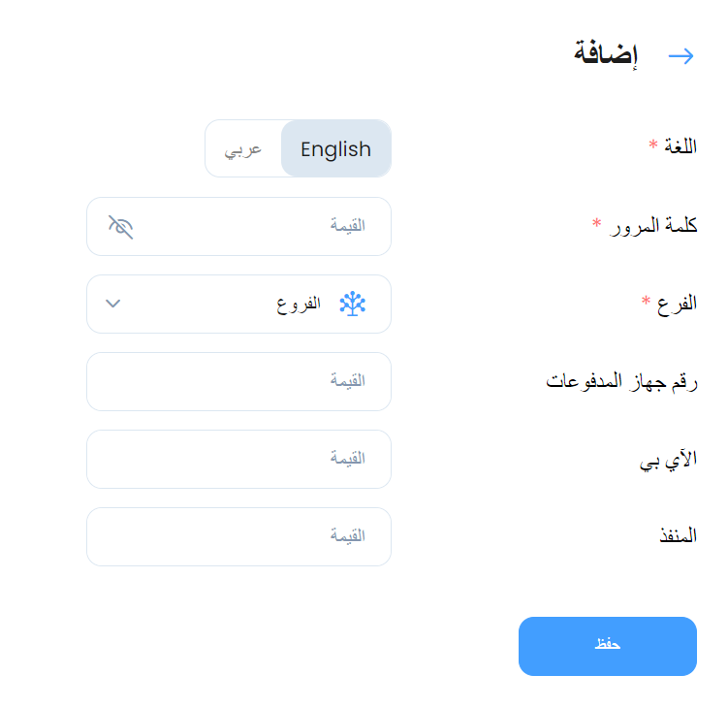
Task: Click the الآي بي value field
Action: point(238,459)
